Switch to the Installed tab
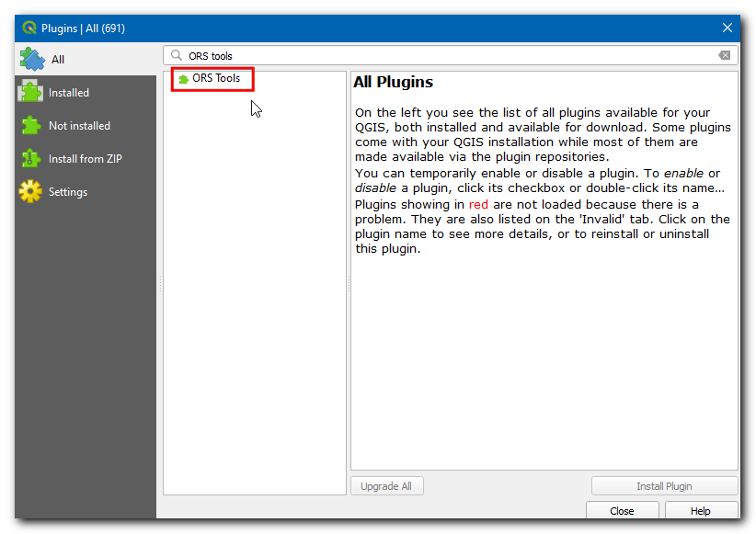756x534 pixels. click(x=68, y=93)
